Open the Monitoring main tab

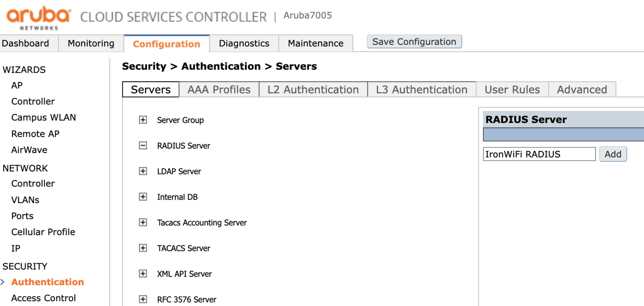point(91,43)
